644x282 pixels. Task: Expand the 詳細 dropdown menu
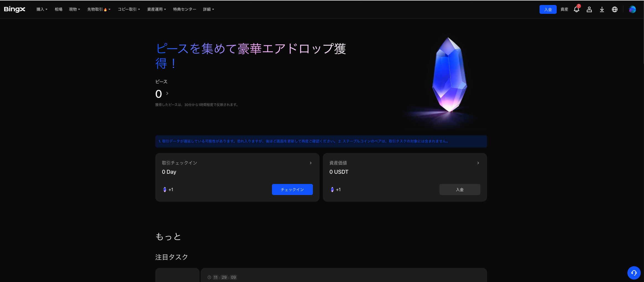pos(208,9)
